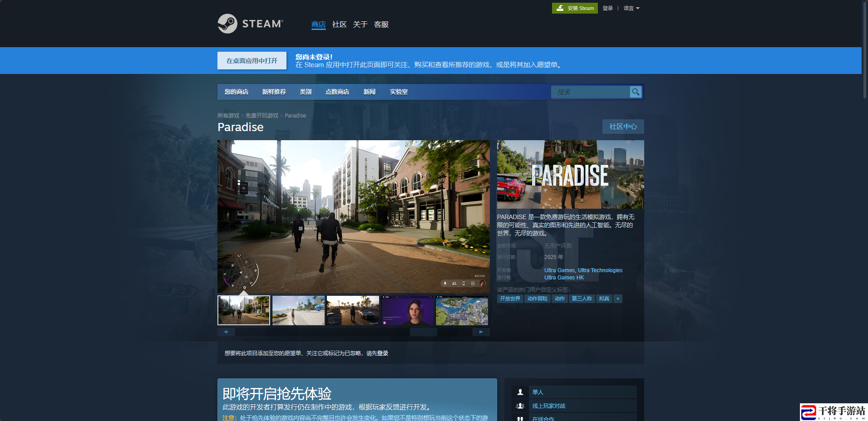This screenshot has width=868, height=421.
Task: Click the 社区中心 community hub button
Action: click(x=623, y=127)
